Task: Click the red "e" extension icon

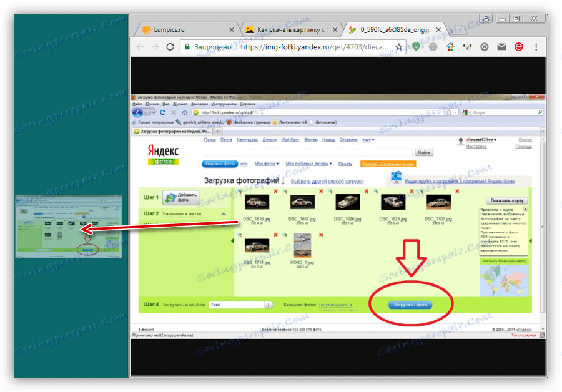Action: point(518,47)
